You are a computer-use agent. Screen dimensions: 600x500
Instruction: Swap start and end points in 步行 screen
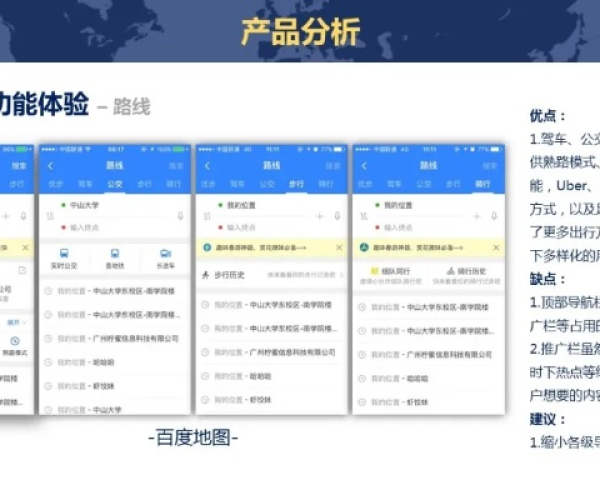(207, 217)
